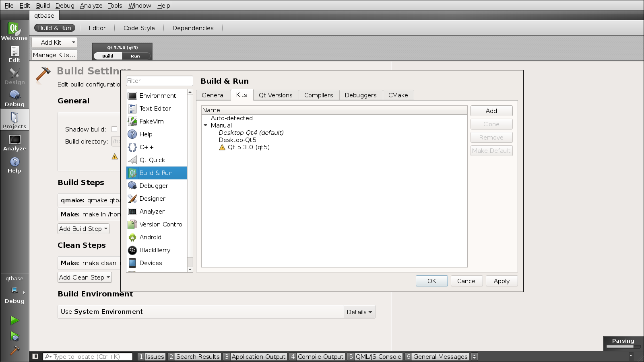Switch to Edit mode
Image resolution: width=644 pixels, height=362 pixels.
click(14, 54)
